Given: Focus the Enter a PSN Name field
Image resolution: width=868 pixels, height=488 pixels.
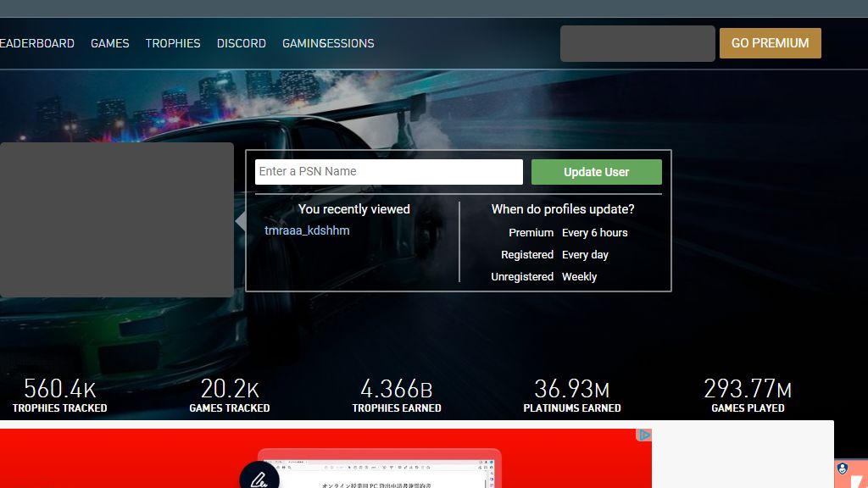Looking at the screenshot, I should (388, 171).
